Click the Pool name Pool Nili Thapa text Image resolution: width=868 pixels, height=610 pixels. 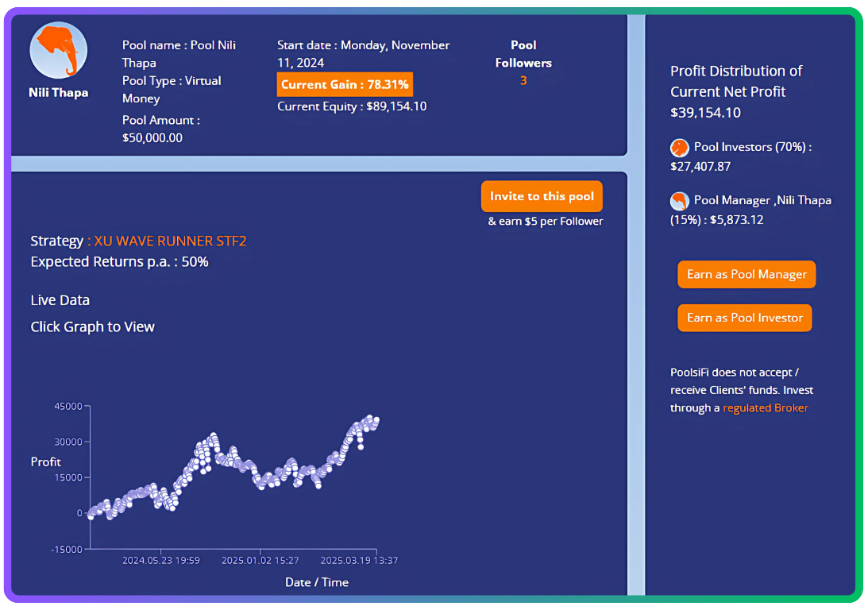179,54
